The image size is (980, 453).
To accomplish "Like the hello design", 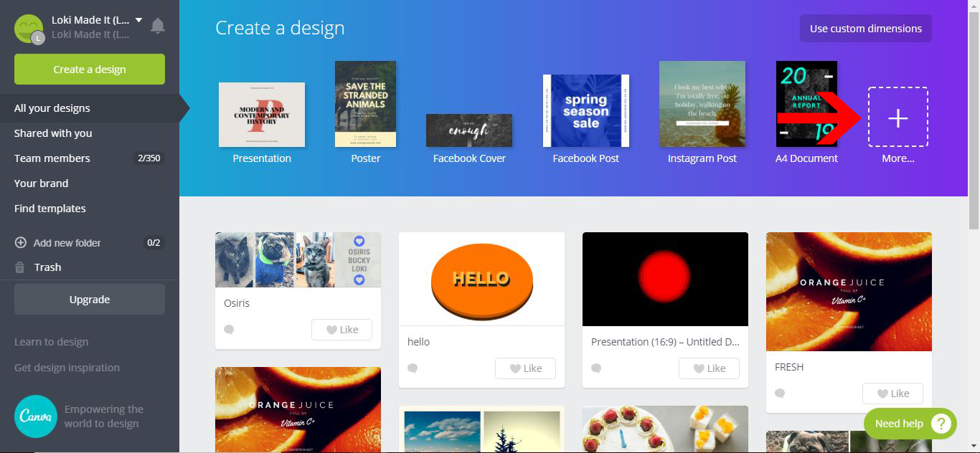I will pos(525,368).
